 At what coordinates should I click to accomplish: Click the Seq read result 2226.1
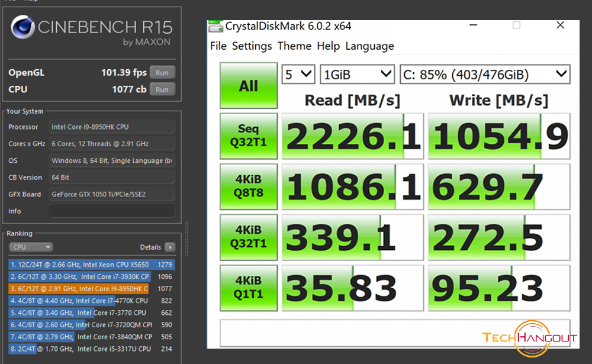pyautogui.click(x=353, y=136)
